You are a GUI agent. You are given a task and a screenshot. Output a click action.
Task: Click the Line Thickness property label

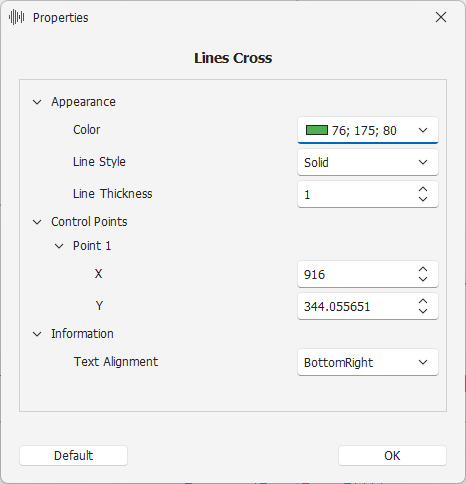pyautogui.click(x=113, y=194)
